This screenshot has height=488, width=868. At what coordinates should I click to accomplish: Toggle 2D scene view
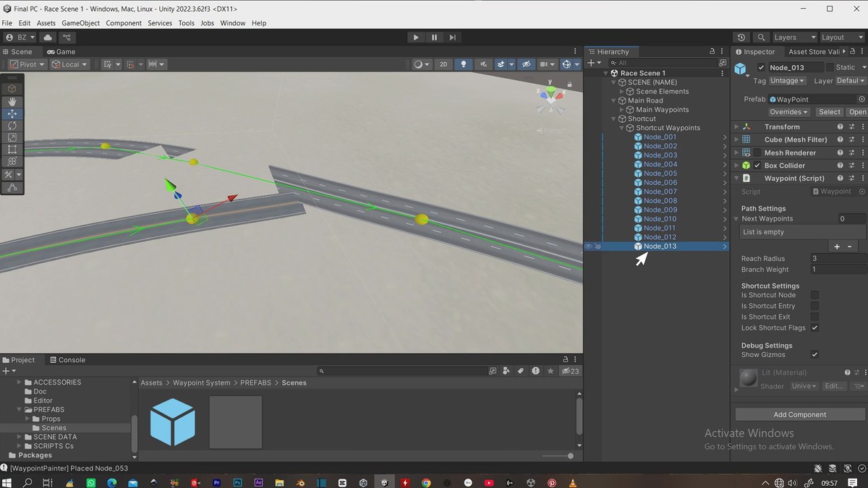[443, 64]
